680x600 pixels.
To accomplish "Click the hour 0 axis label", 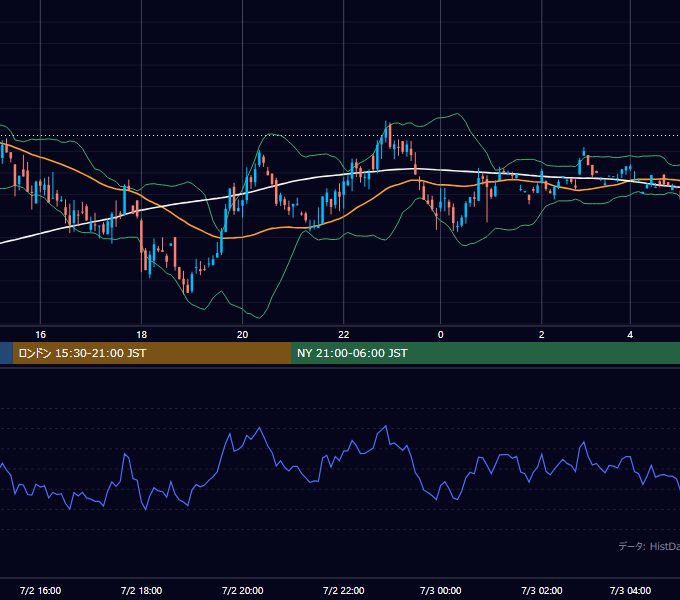I will click(441, 335).
